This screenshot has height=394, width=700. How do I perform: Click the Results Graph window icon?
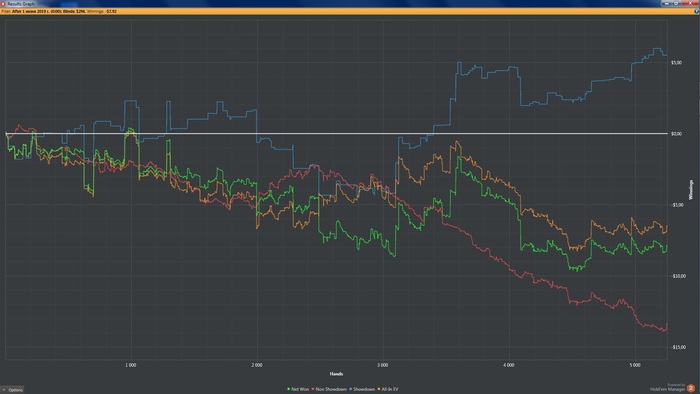(3, 4)
